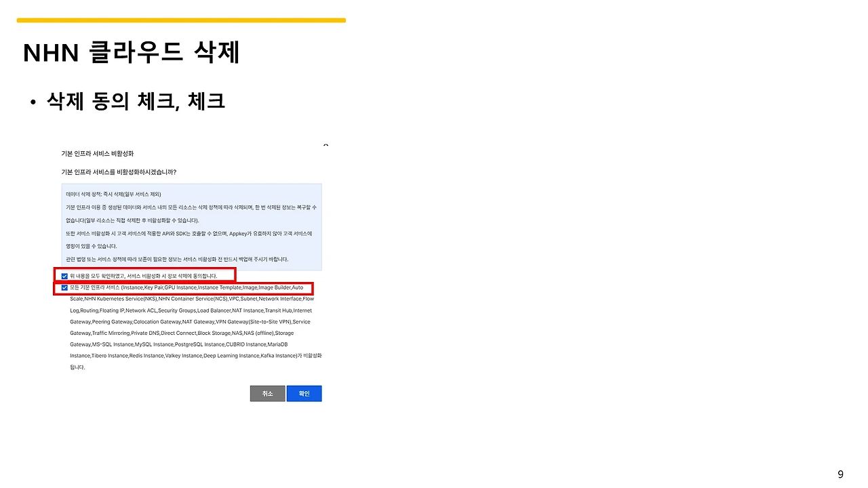
Task: Click the line starting 'Instance,Tibero Instance'
Action: tap(196, 356)
